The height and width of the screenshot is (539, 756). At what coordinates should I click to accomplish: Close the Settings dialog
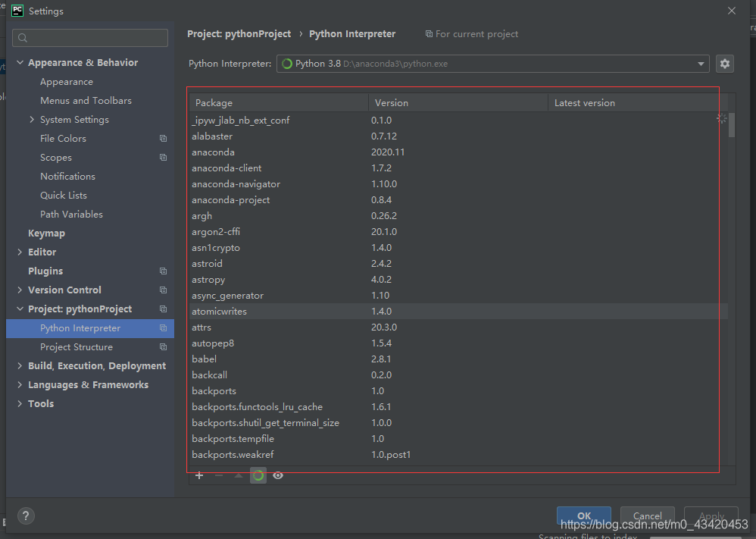click(x=732, y=11)
